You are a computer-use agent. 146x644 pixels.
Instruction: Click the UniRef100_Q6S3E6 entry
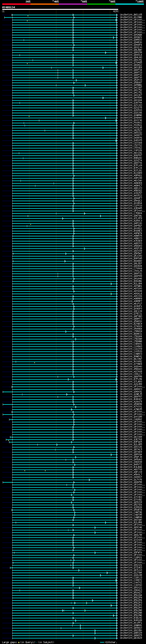point(131,67)
